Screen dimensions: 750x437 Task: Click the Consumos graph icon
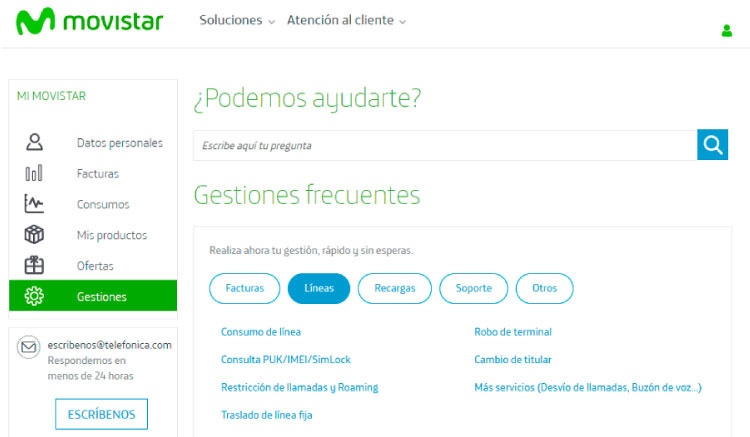tap(34, 204)
